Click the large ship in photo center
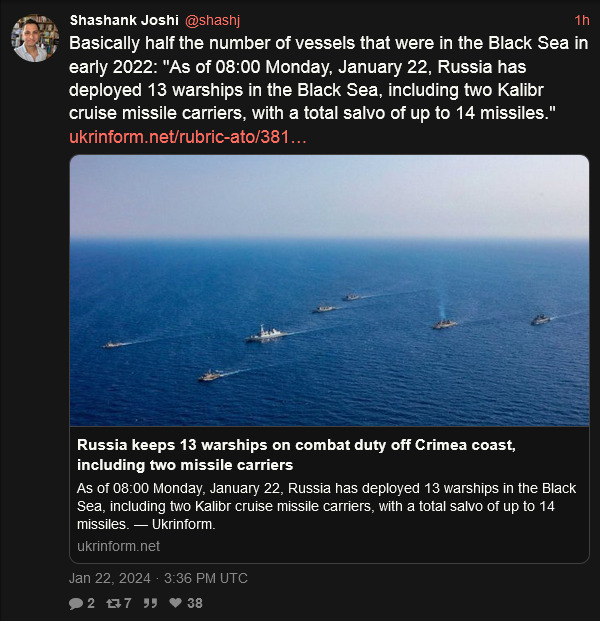 pos(266,334)
